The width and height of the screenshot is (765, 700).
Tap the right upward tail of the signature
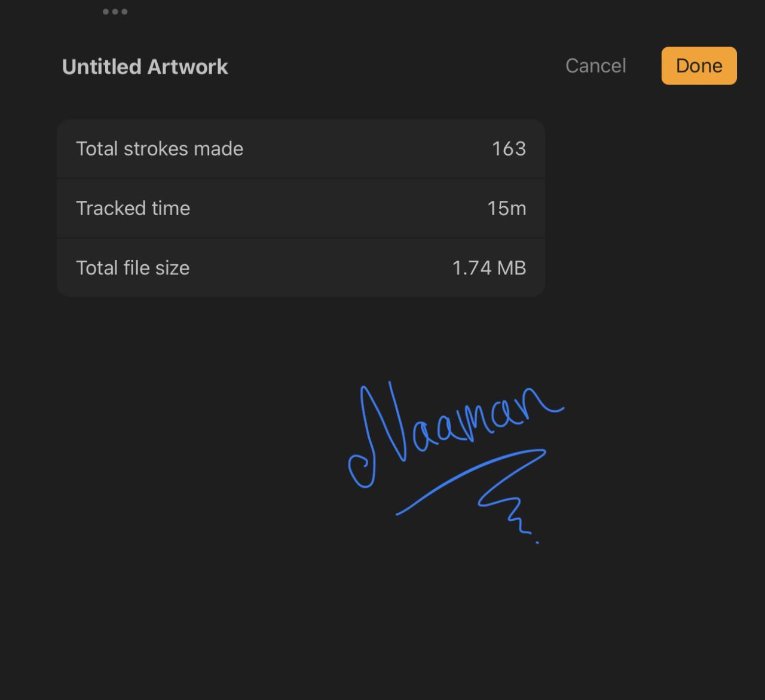click(556, 409)
